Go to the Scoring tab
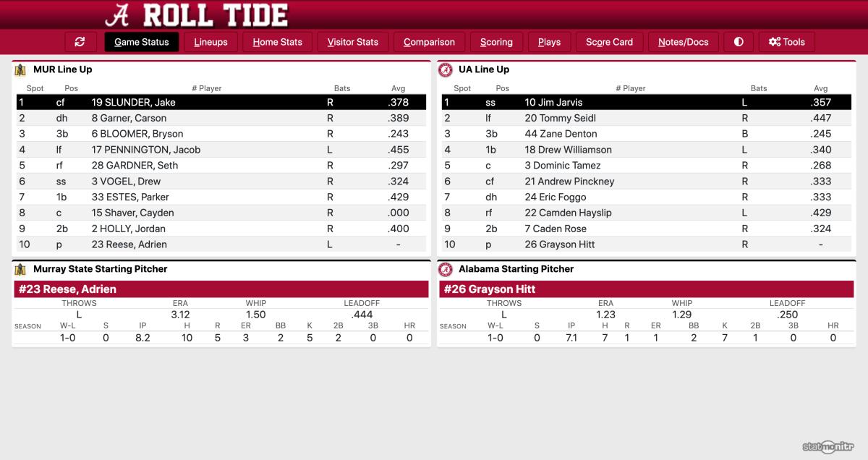Viewport: 868px width, 460px height. [496, 42]
